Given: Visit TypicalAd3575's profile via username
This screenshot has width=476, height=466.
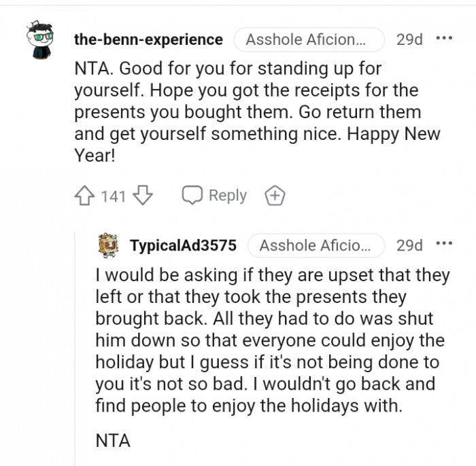Looking at the screenshot, I should click(x=184, y=245).
